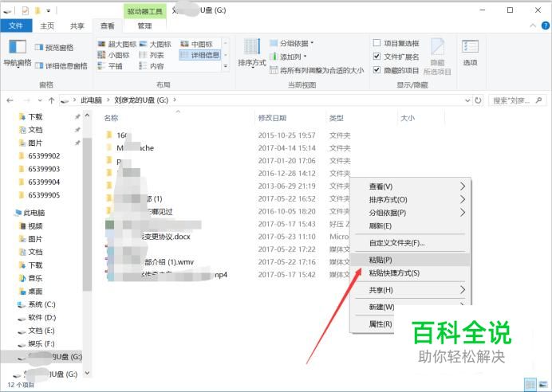Go up one folder level arrow
This screenshot has height=392, width=552.
click(x=51, y=100)
